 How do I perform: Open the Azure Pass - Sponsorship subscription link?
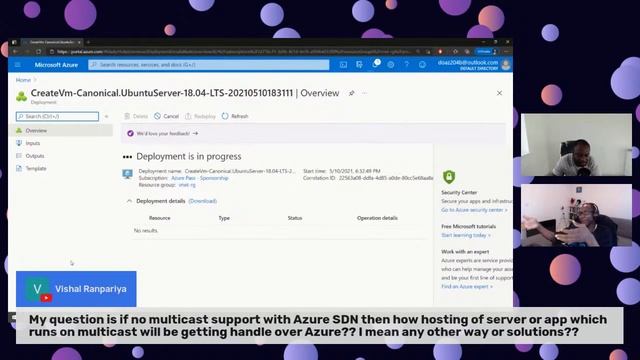click(200, 178)
